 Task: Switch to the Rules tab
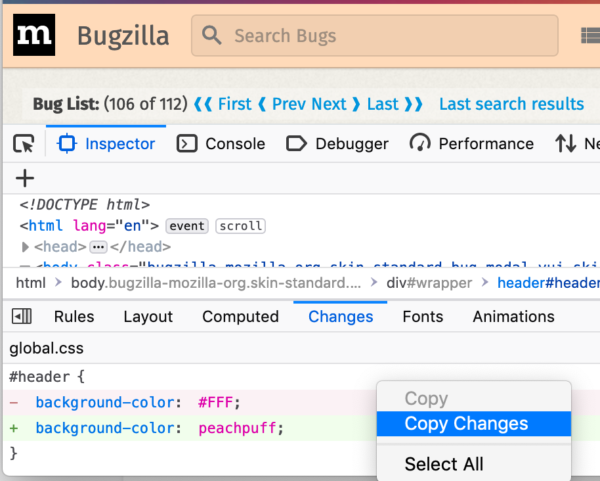pyautogui.click(x=74, y=317)
